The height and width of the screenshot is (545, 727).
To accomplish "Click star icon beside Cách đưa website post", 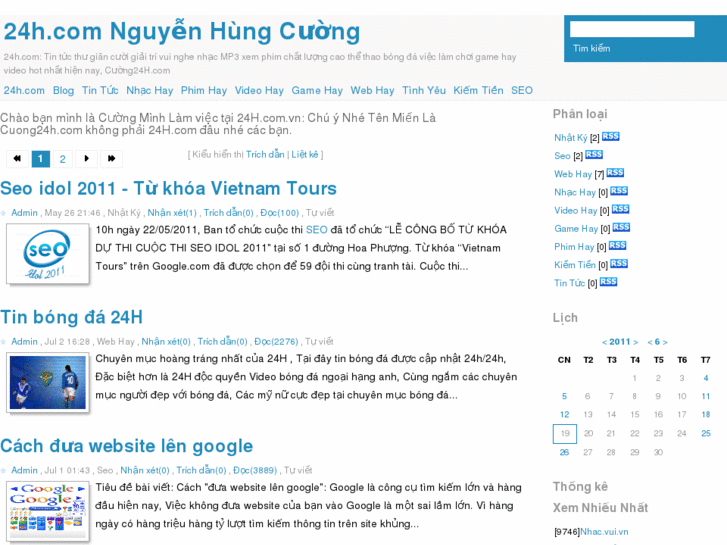I will tap(4, 470).
